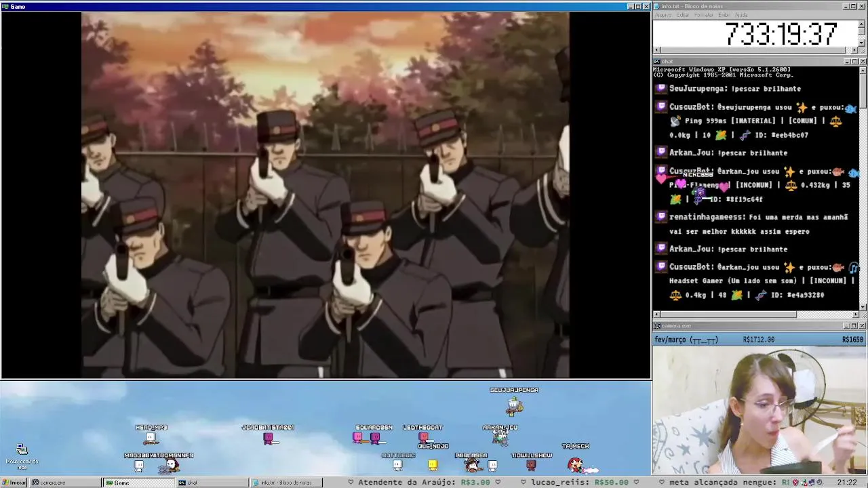Click the yellow QUE_NOJO avatar
The image size is (868, 488).
click(x=433, y=464)
